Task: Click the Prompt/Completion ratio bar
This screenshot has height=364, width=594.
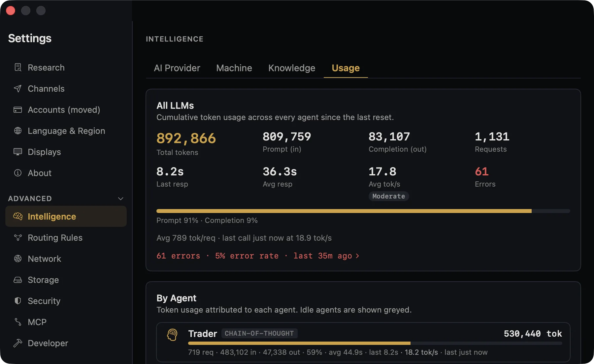Action: (363, 211)
